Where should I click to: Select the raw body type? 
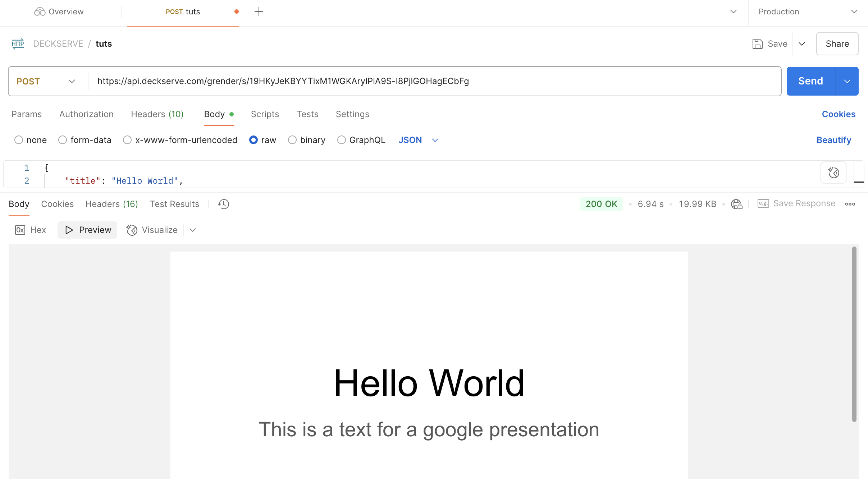(263, 140)
